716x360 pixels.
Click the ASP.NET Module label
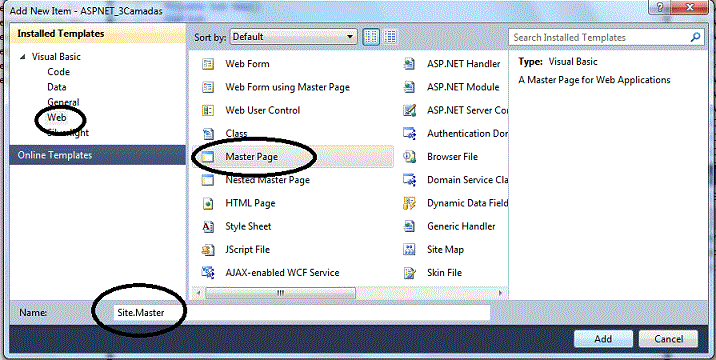pyautogui.click(x=463, y=87)
